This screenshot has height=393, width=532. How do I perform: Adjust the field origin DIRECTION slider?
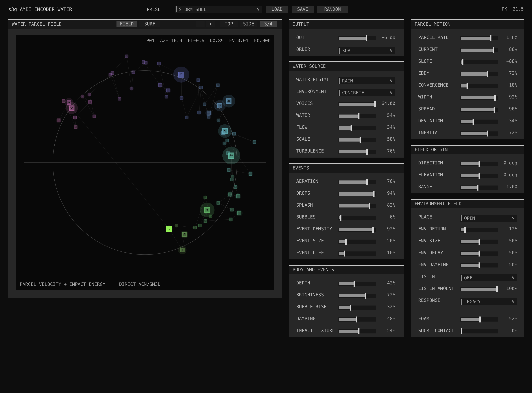pos(479,163)
